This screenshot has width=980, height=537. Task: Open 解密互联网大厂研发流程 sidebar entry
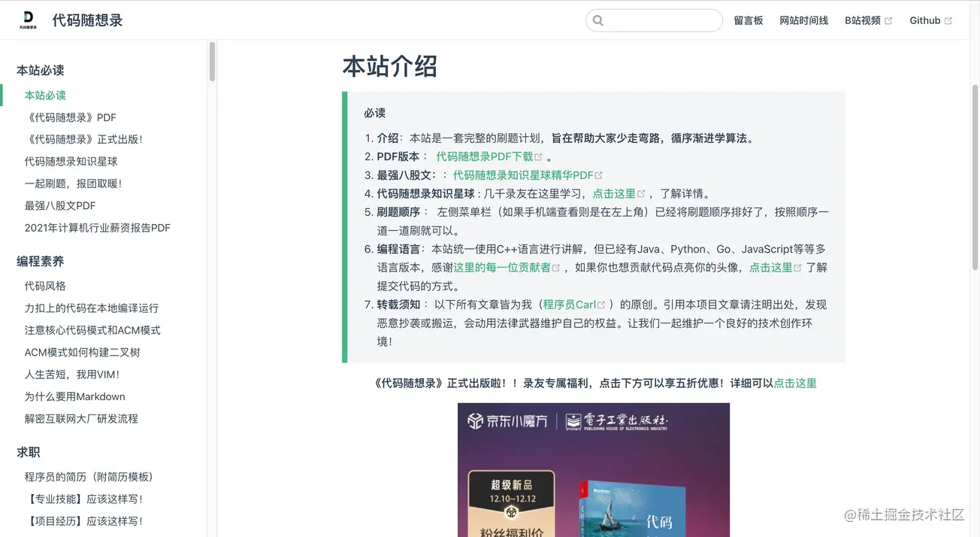[x=81, y=418]
